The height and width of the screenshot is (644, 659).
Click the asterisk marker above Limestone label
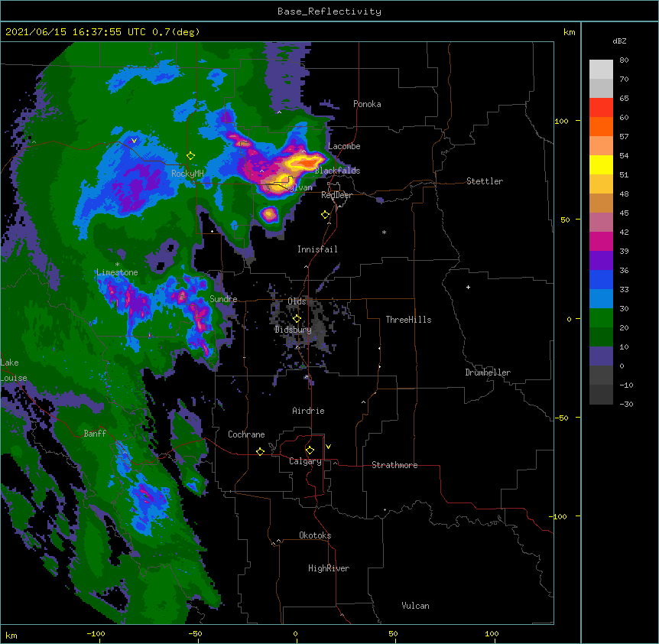point(117,265)
